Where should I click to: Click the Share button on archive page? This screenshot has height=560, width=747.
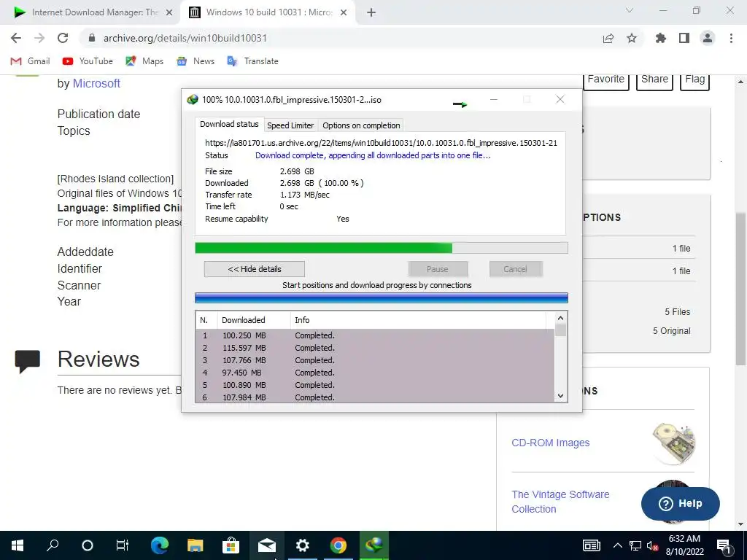tap(654, 80)
